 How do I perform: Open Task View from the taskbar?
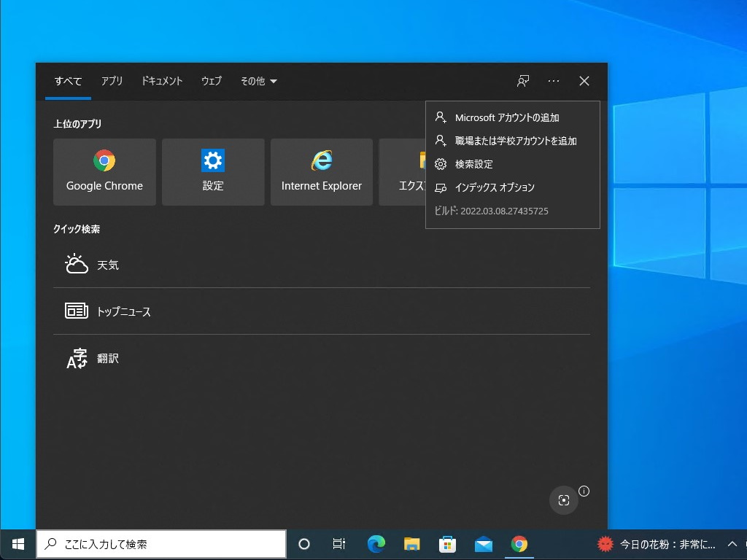point(338,544)
